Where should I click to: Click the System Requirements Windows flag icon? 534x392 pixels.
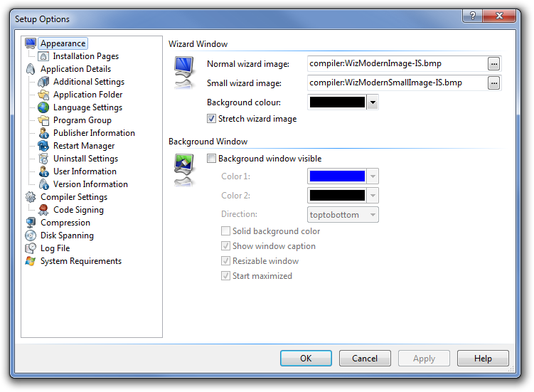(x=31, y=261)
